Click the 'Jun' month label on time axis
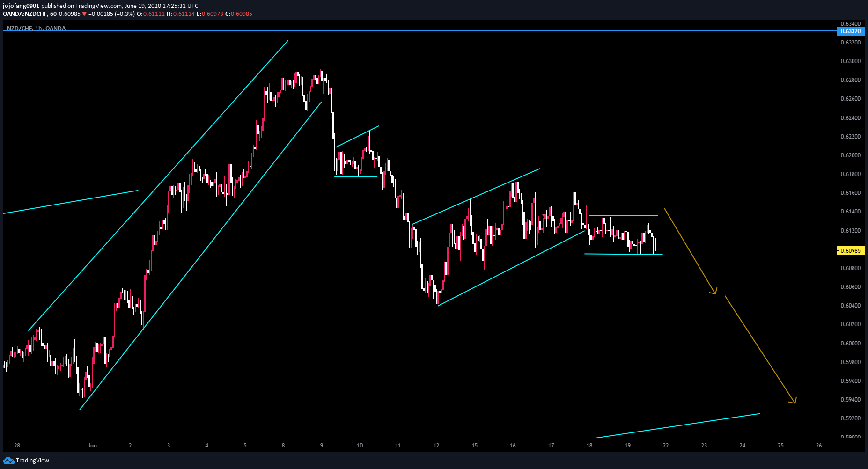868x469 pixels. [92, 446]
